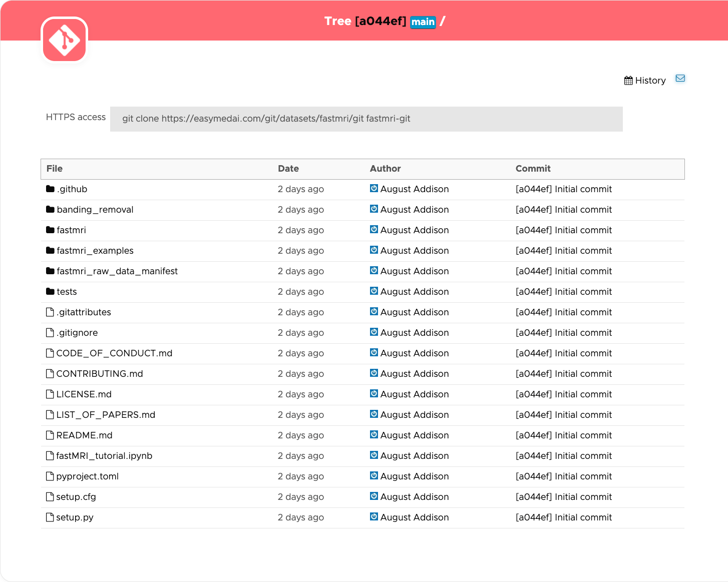Click the calendar icon beside History

pos(628,81)
